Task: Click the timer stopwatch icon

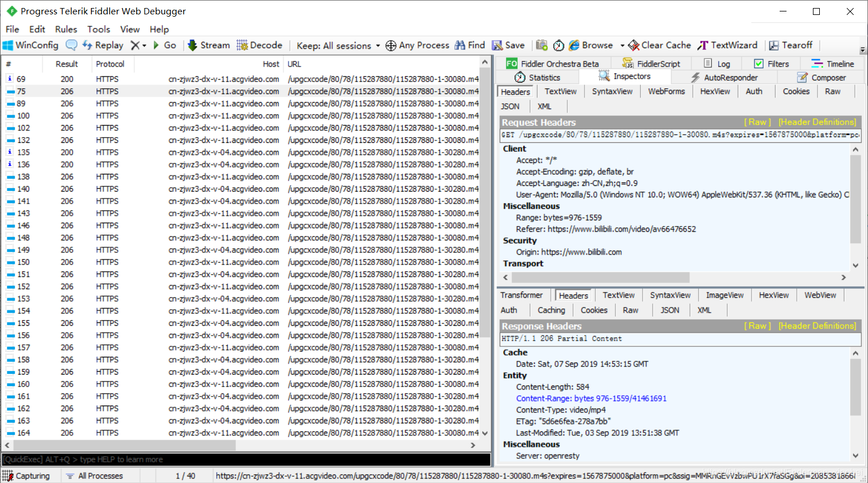Action: tap(558, 45)
